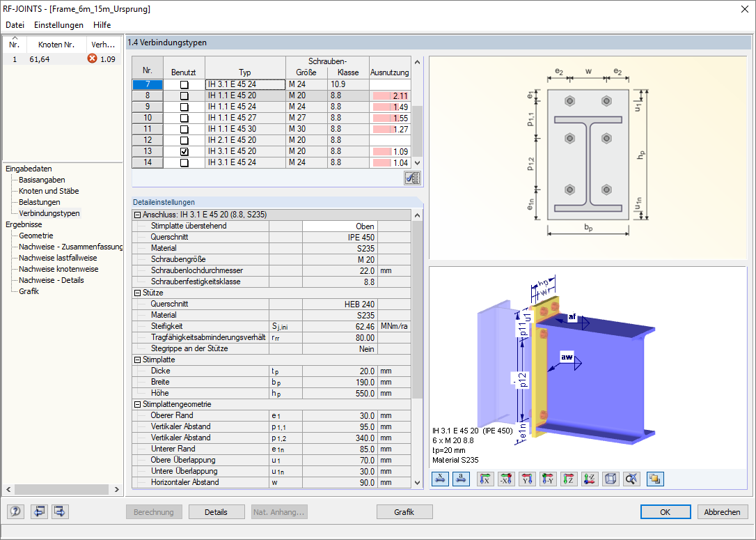Viewport: 756px width, 540px height.
Task: Sort list by Knoten Nr. column header
Action: pos(56,45)
